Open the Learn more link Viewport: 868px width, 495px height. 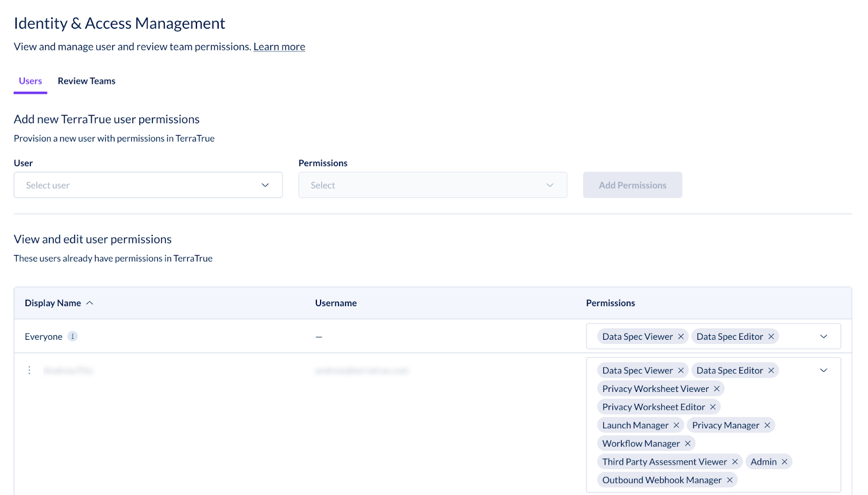point(279,47)
